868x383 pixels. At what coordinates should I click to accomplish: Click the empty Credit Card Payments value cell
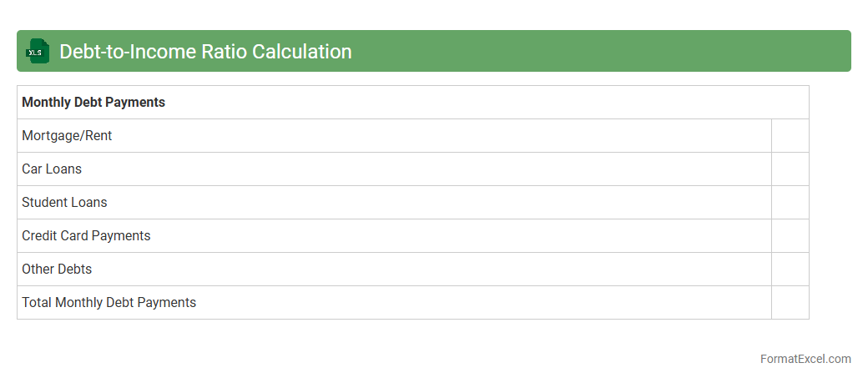pyautogui.click(x=790, y=236)
